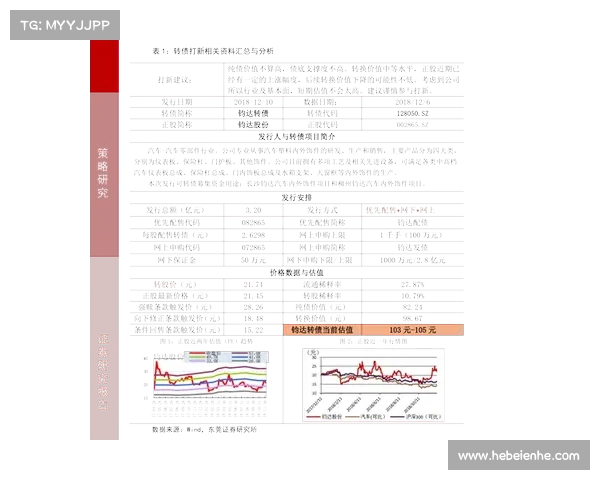Select the '钧达发债' cell
Viewport: 600px width, 480px height.
pos(412,248)
